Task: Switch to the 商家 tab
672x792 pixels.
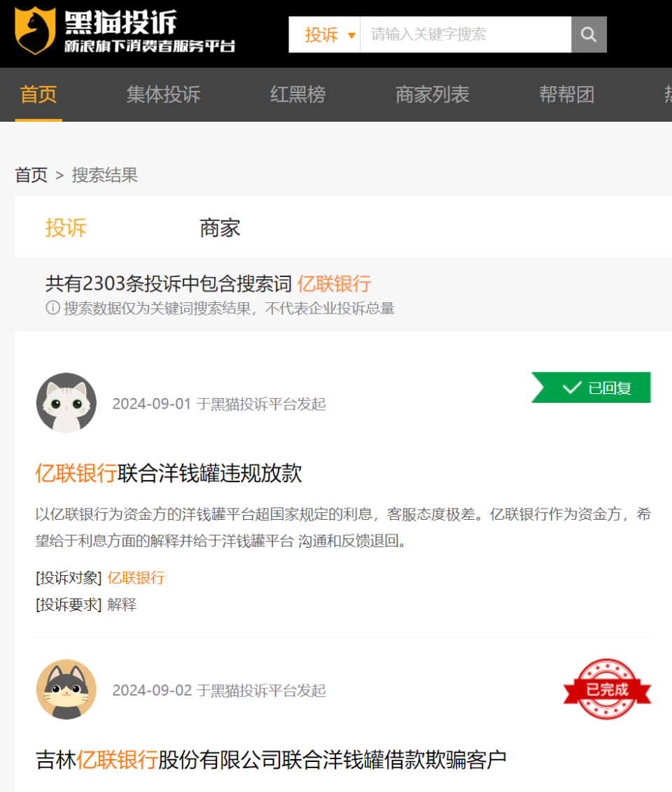Action: click(220, 227)
